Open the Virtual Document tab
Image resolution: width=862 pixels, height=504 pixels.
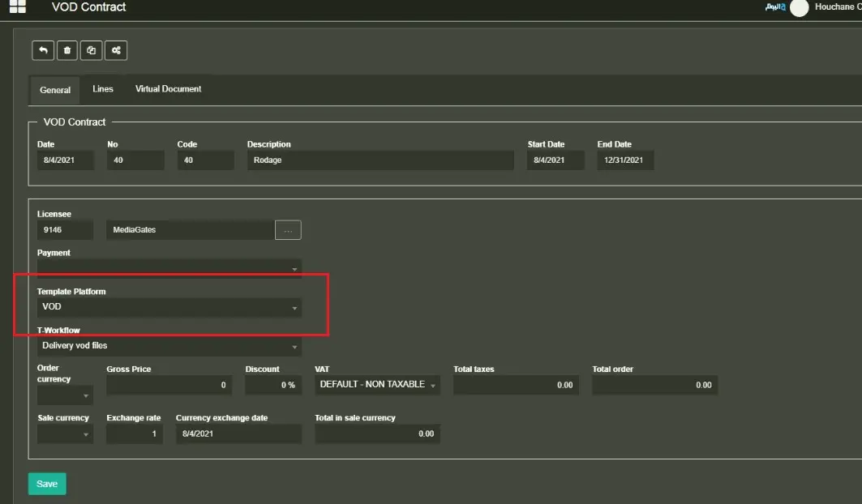(168, 89)
